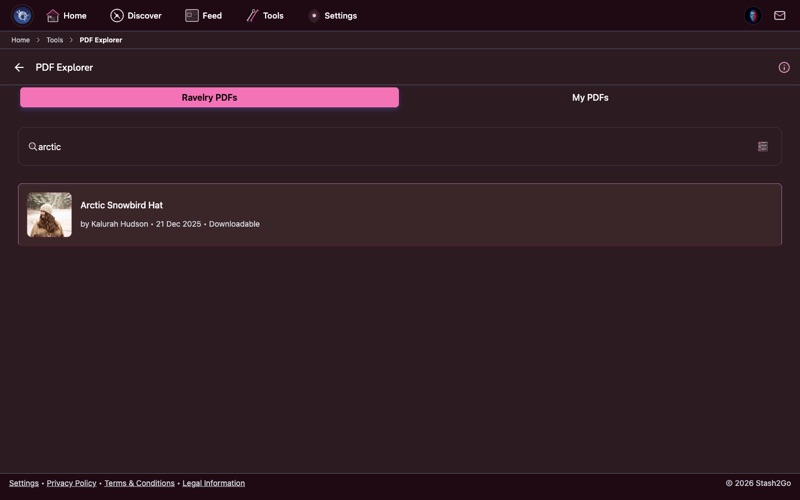
Task: Open the Privacy Policy footer link
Action: pos(71,483)
